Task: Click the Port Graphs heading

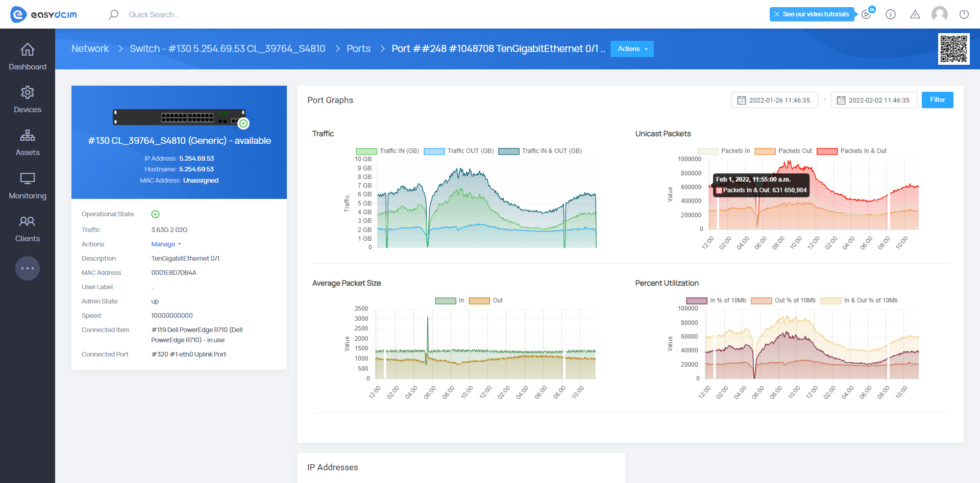Action: pos(330,100)
